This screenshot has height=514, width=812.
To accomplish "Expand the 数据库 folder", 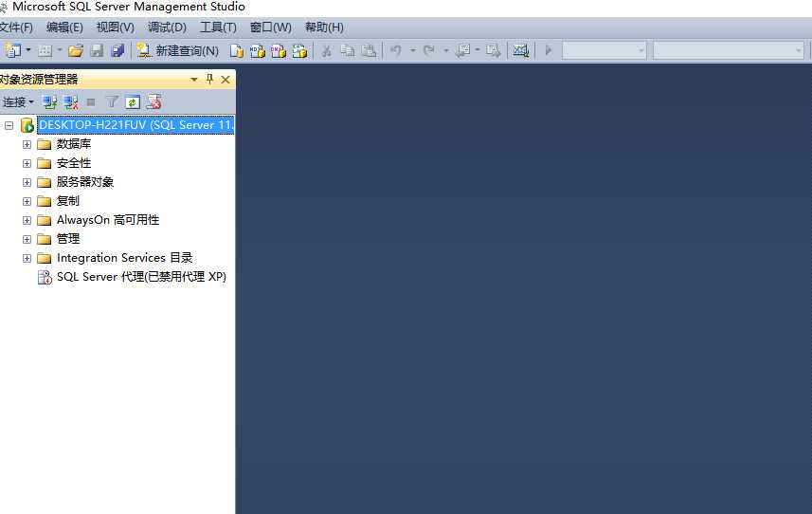I will [x=27, y=144].
